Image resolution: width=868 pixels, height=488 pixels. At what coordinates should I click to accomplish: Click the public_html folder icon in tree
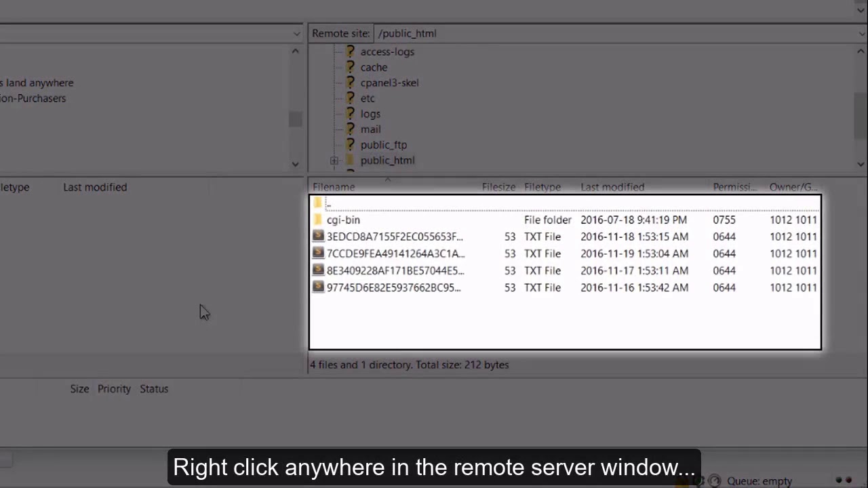click(x=350, y=161)
